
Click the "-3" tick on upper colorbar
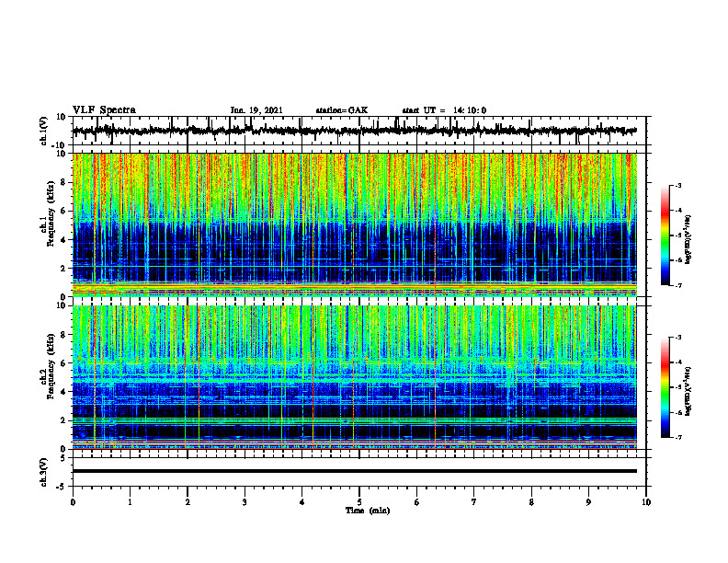click(x=677, y=186)
